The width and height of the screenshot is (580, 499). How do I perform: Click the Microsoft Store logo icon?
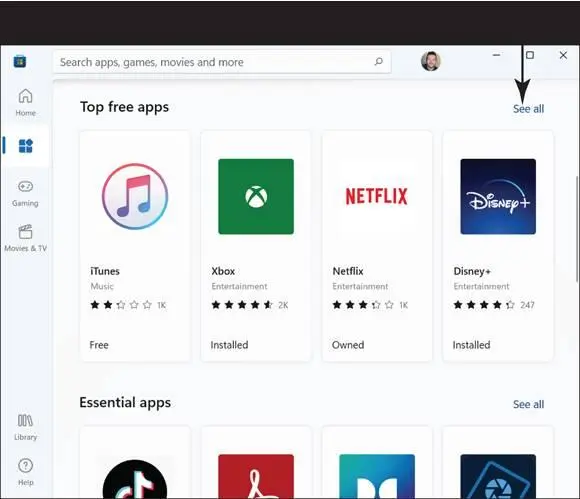20,61
